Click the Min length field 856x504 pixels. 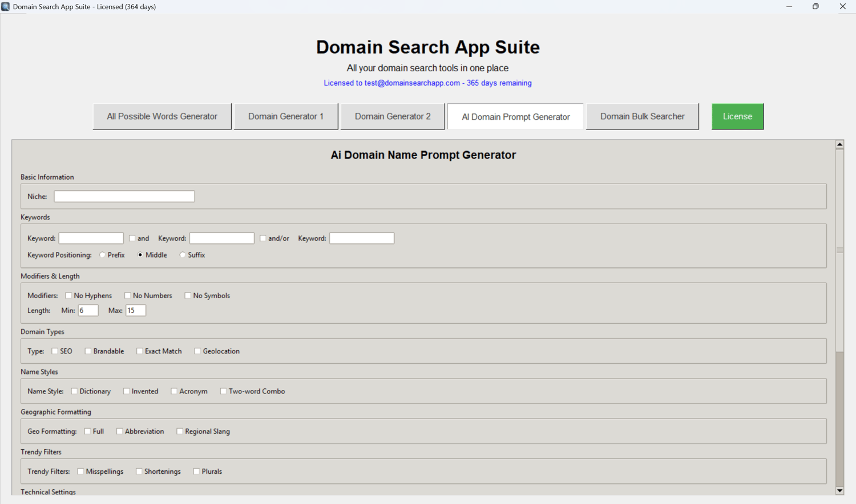88,310
